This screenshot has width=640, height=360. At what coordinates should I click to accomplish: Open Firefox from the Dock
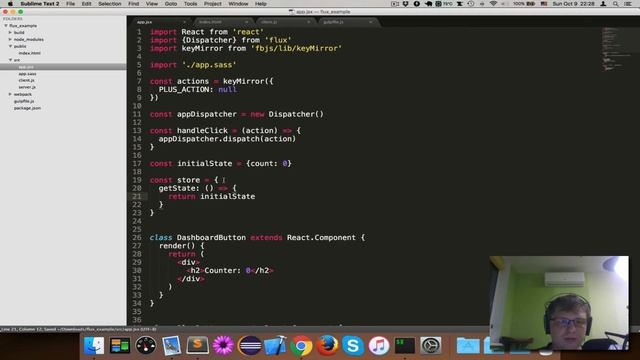(327, 346)
